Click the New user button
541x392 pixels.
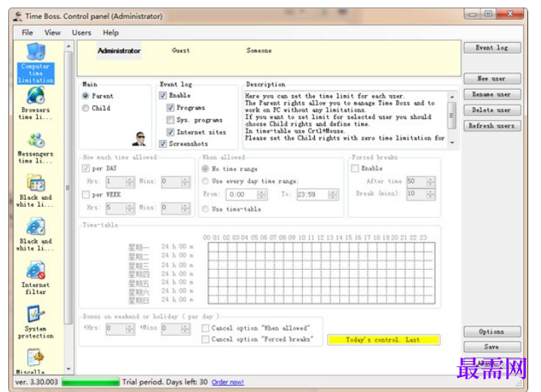492,78
